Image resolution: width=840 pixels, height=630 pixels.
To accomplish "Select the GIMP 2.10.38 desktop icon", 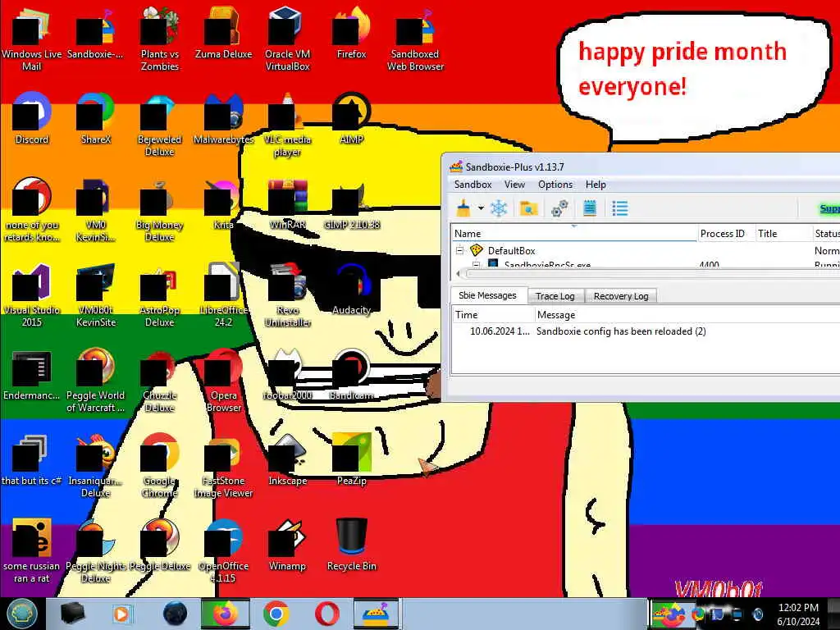I will coord(351,204).
